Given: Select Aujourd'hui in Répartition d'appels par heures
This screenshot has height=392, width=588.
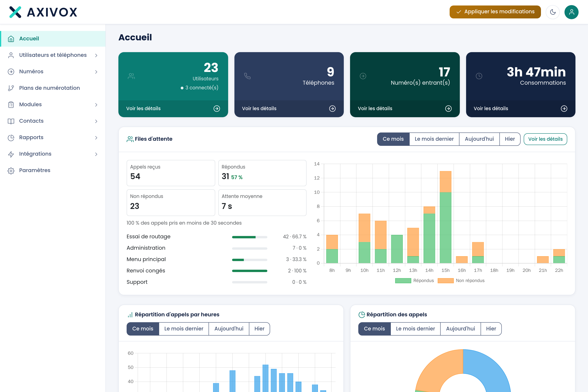Looking at the screenshot, I should 229,329.
